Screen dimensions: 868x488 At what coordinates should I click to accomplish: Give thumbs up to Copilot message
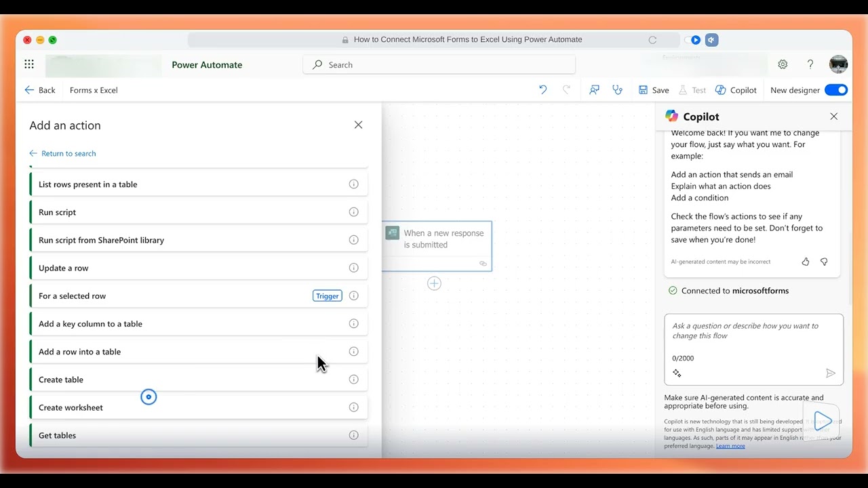pyautogui.click(x=806, y=262)
